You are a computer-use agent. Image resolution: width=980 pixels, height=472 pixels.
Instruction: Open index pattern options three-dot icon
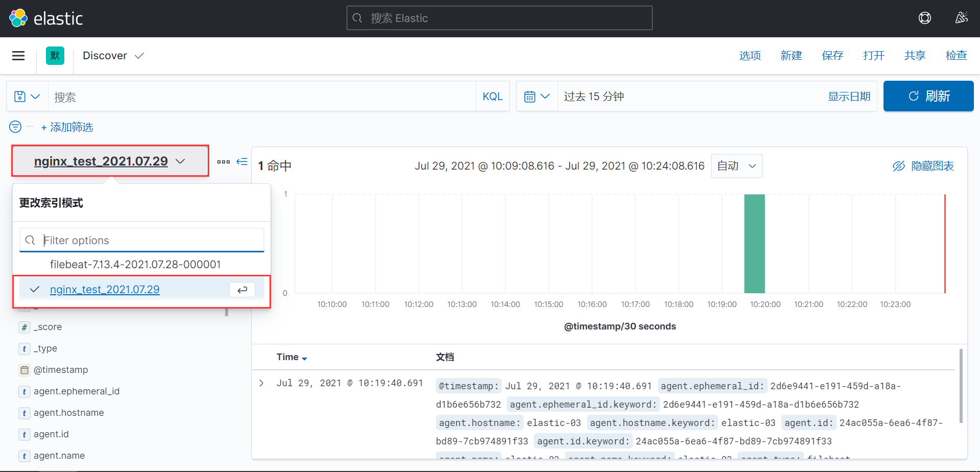(223, 162)
